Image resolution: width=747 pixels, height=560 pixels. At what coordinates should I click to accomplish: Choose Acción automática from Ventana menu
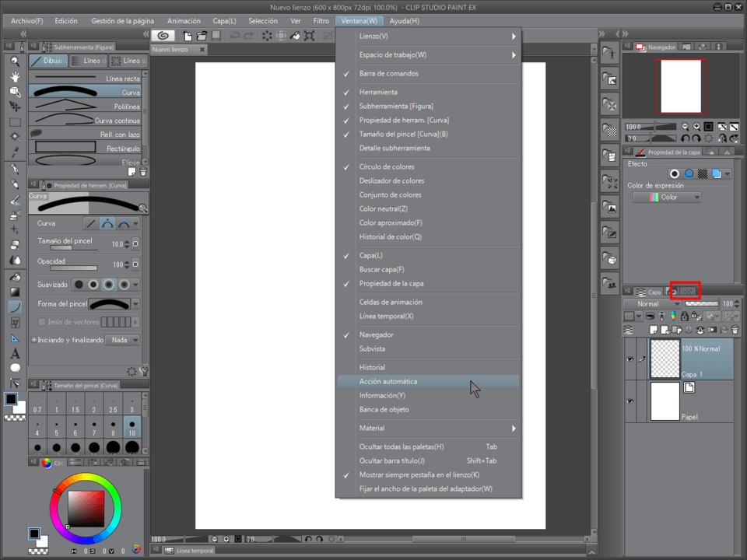(x=428, y=381)
